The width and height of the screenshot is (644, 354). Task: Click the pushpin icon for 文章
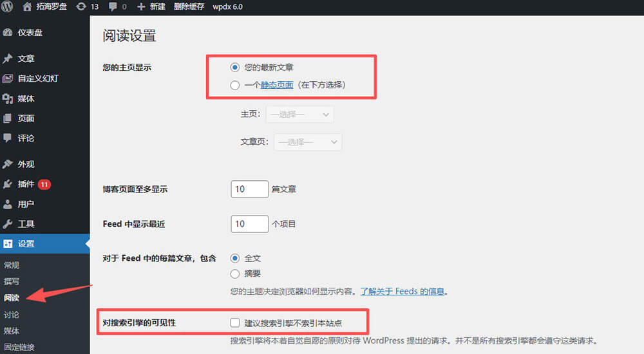click(x=8, y=59)
